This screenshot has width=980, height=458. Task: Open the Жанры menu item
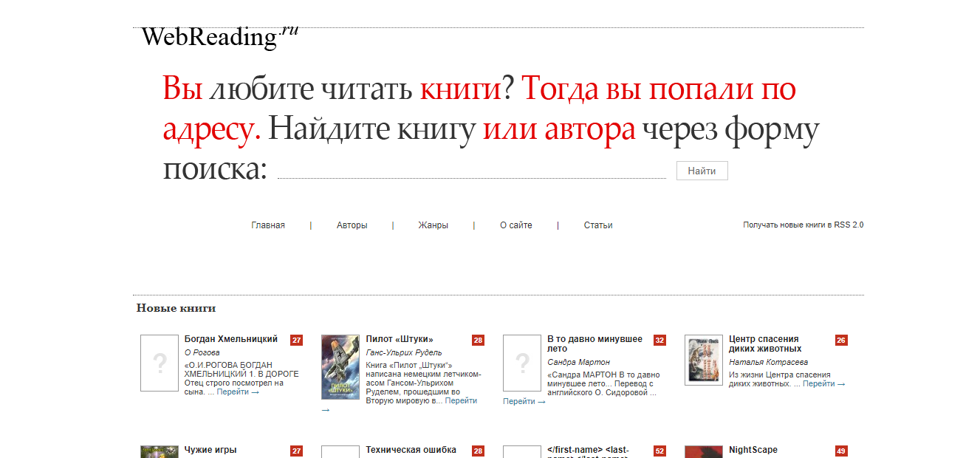(433, 225)
